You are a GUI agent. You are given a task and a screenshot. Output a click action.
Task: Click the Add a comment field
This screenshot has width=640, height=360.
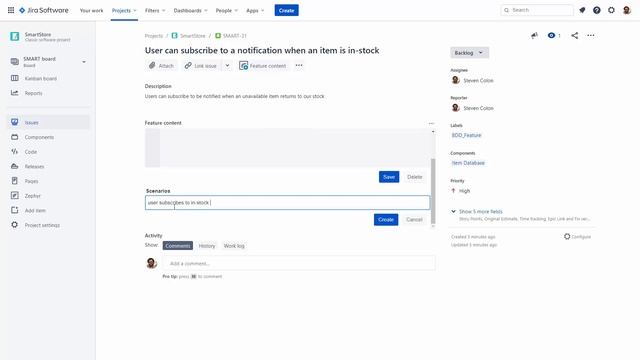pyautogui.click(x=299, y=263)
